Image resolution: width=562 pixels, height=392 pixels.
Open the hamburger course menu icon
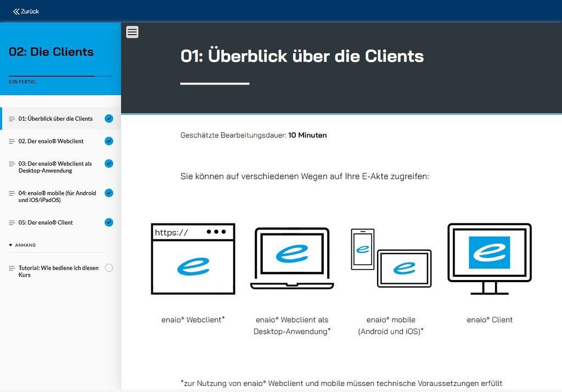[x=132, y=32]
